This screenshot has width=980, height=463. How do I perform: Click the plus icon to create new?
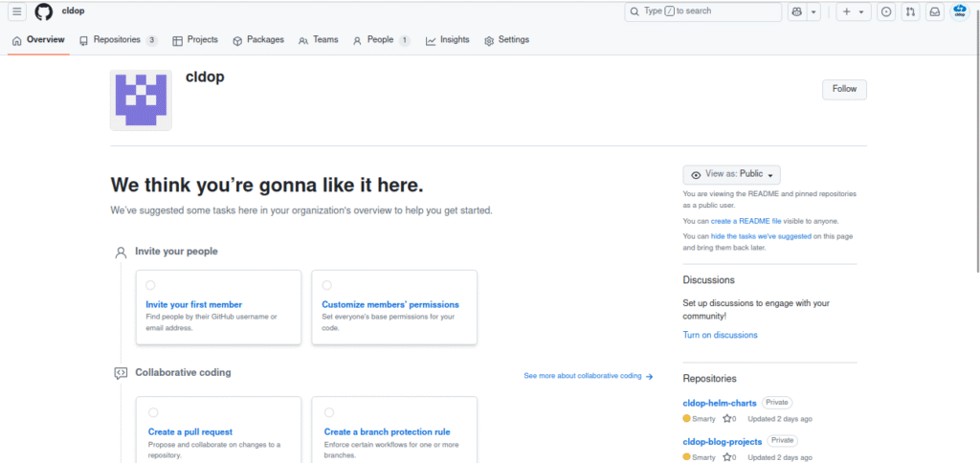[x=847, y=11]
